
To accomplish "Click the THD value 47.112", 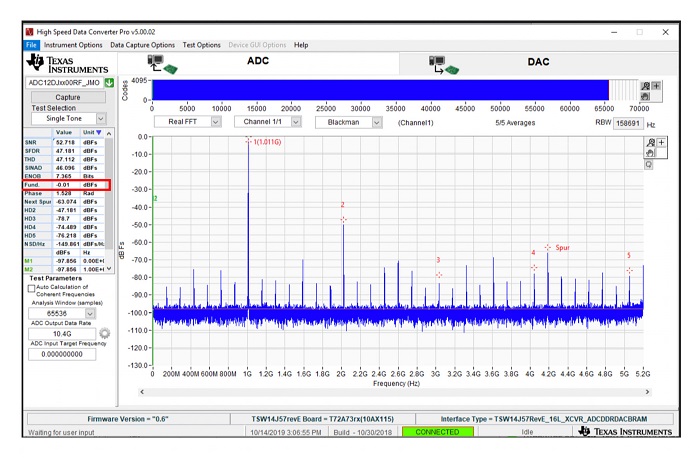I will pos(65,159).
